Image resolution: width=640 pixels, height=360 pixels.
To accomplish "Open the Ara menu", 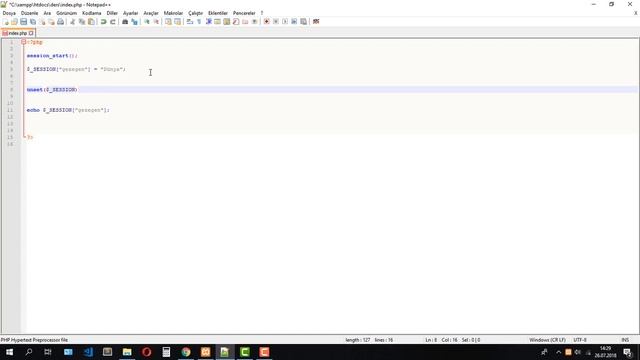I will 47,13.
